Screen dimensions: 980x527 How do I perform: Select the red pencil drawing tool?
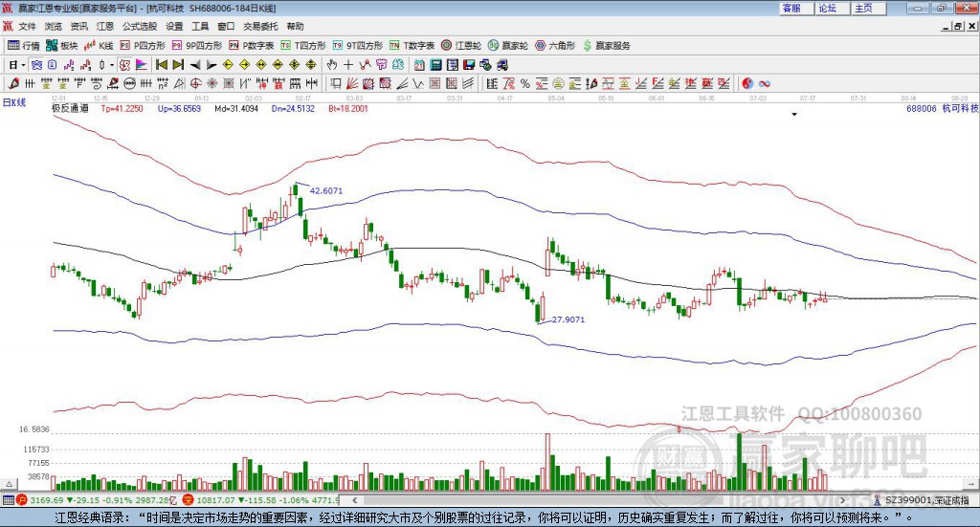pos(13,83)
